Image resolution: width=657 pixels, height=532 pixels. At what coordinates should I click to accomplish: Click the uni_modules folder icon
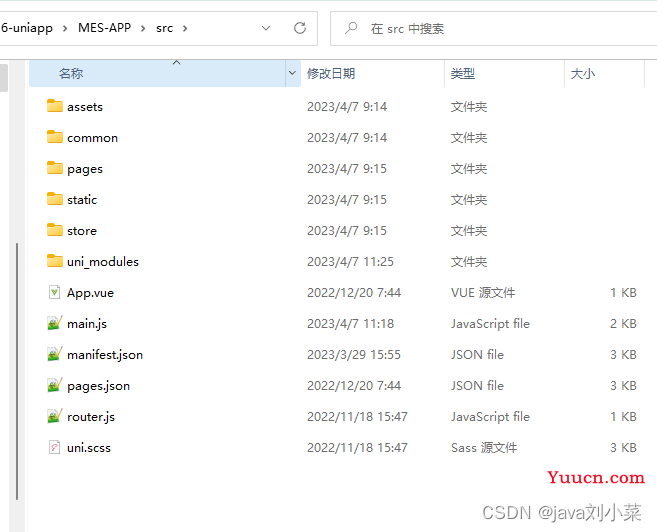(54, 261)
